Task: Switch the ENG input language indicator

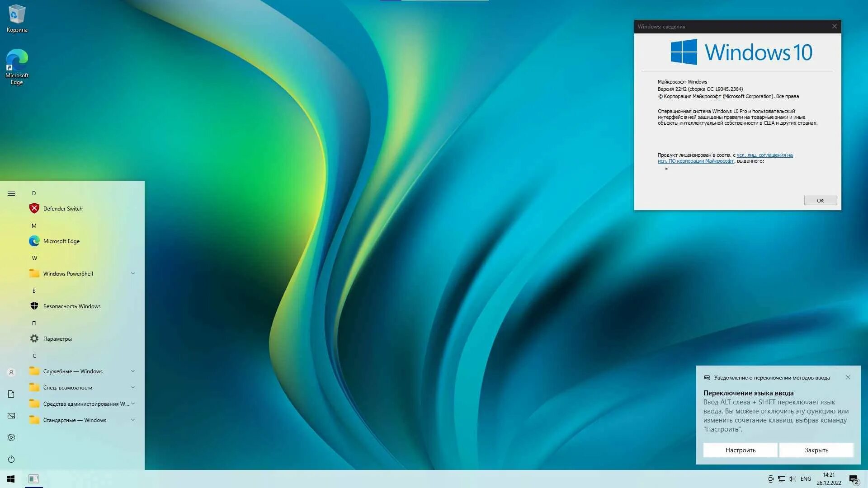Action: 806,479
